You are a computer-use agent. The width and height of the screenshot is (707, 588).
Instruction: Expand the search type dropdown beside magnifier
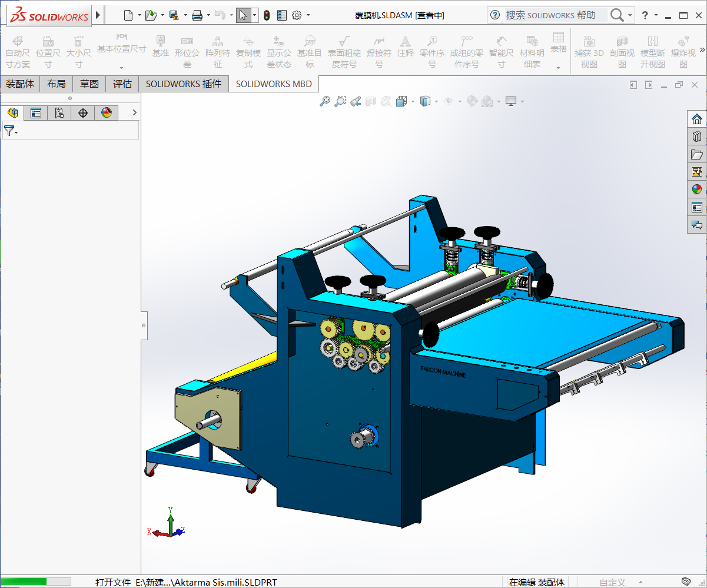(x=630, y=15)
